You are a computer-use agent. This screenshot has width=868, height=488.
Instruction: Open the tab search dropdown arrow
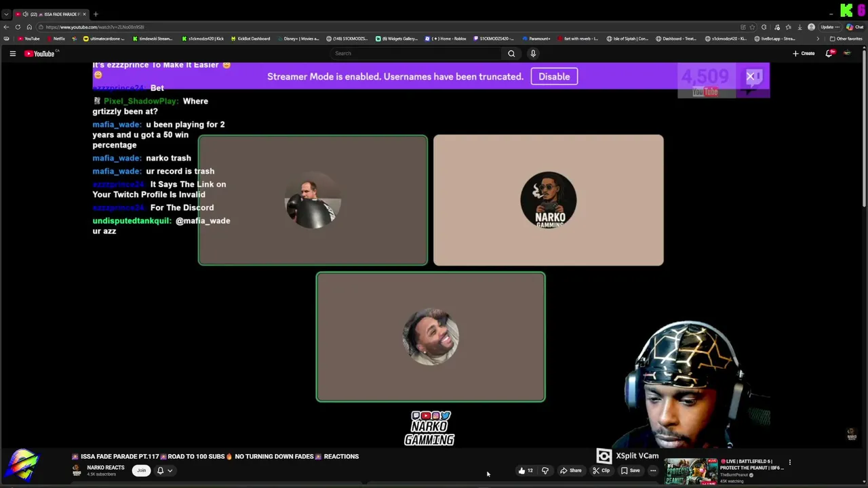[6, 14]
